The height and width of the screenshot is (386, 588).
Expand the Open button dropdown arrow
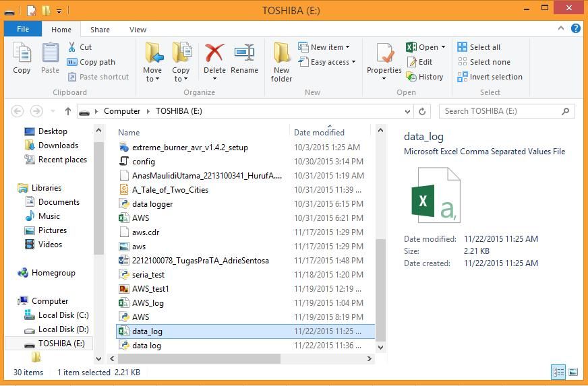(443, 47)
